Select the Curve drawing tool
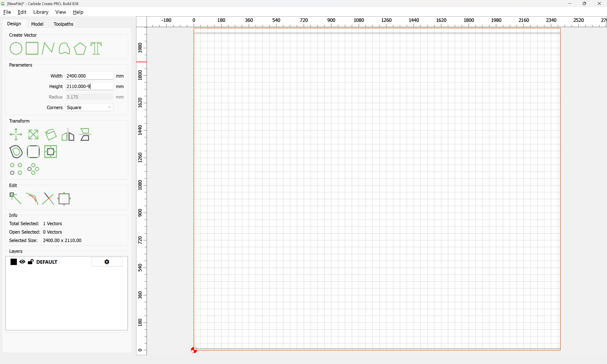 [64, 48]
